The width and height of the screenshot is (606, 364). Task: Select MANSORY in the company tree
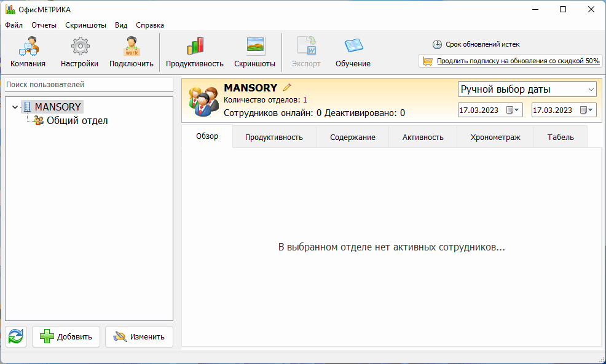58,107
